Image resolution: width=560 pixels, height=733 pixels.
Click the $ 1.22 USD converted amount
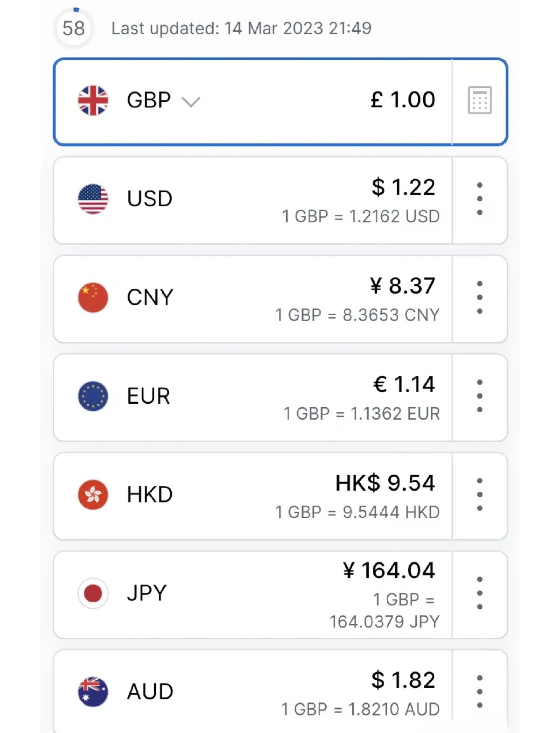pyautogui.click(x=403, y=187)
